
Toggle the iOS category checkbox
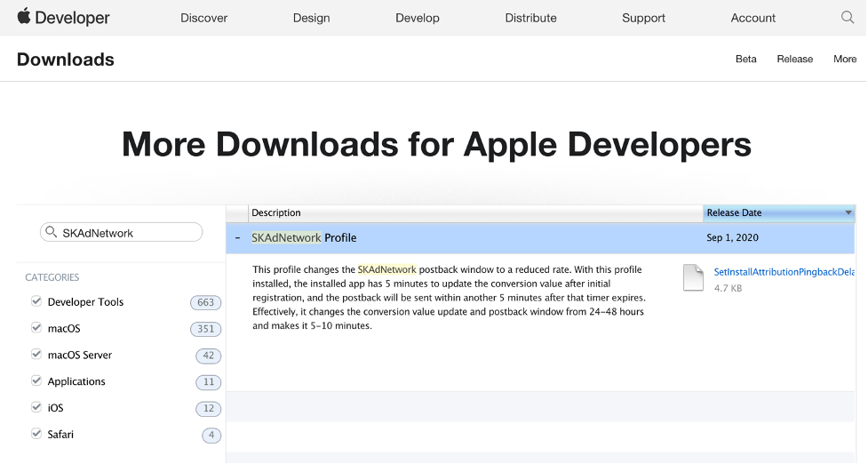pos(36,407)
